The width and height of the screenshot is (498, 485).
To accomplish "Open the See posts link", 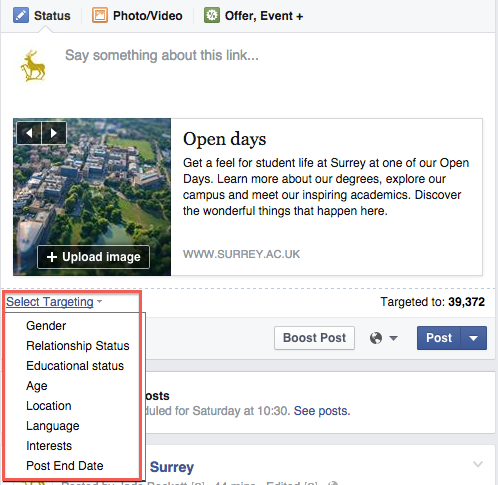I will (322, 411).
